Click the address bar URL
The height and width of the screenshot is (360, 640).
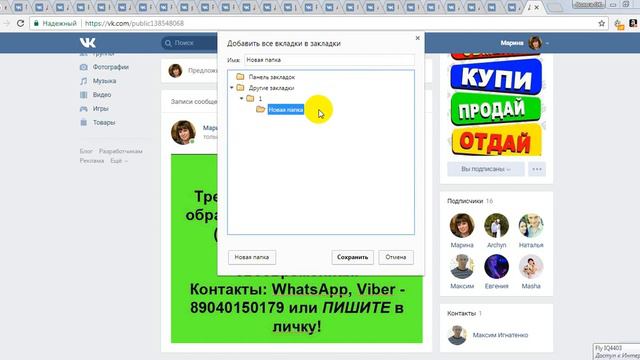coord(134,23)
